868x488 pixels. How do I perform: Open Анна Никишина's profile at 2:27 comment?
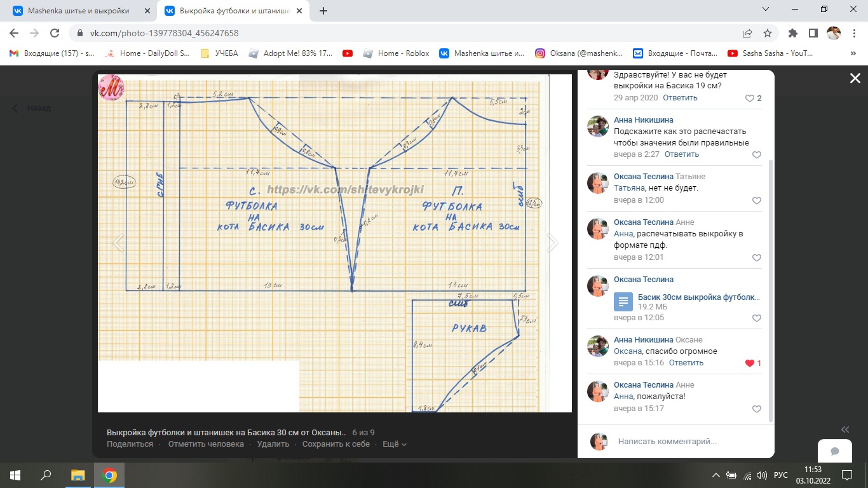pos(643,120)
